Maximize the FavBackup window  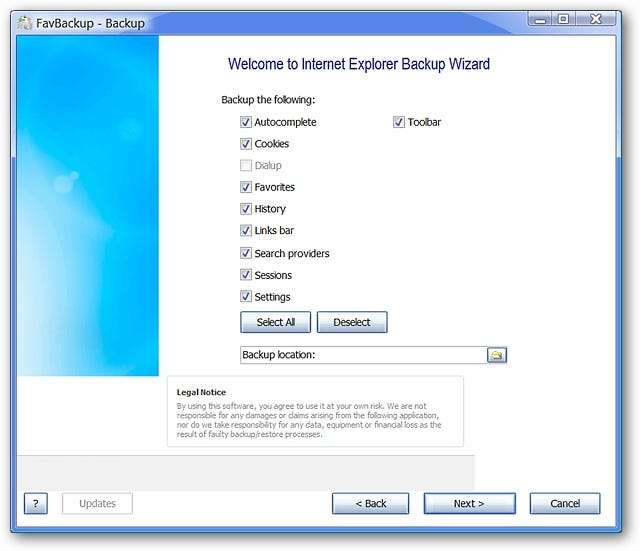[564, 19]
